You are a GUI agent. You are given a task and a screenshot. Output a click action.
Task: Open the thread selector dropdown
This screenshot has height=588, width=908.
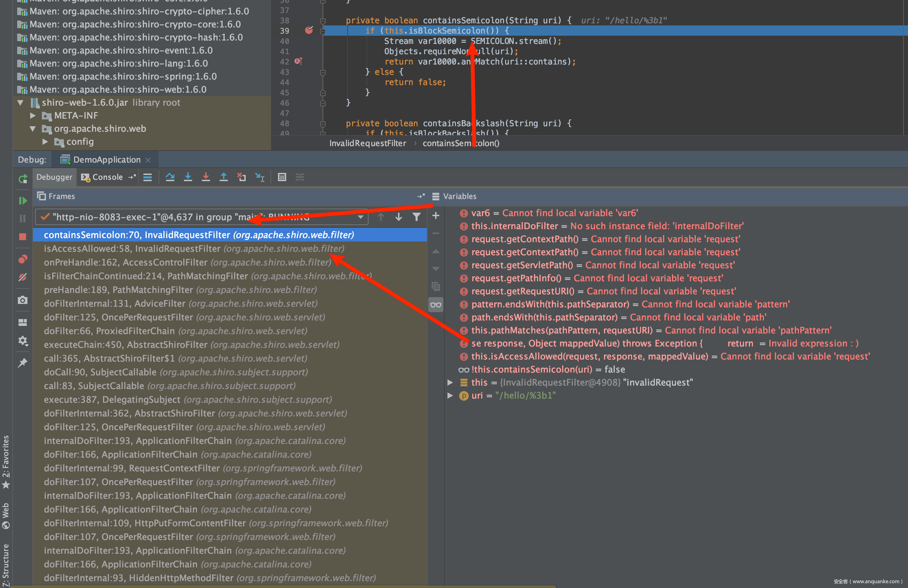[x=360, y=217]
